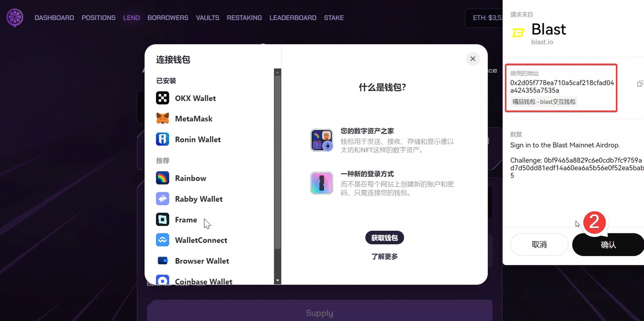Click the Browser Wallet icon
Image resolution: width=644 pixels, height=321 pixels.
click(163, 261)
